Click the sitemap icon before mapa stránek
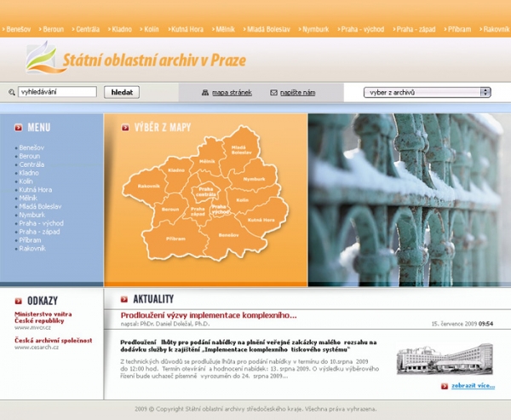Screen dimensions: 511x420 205,93
